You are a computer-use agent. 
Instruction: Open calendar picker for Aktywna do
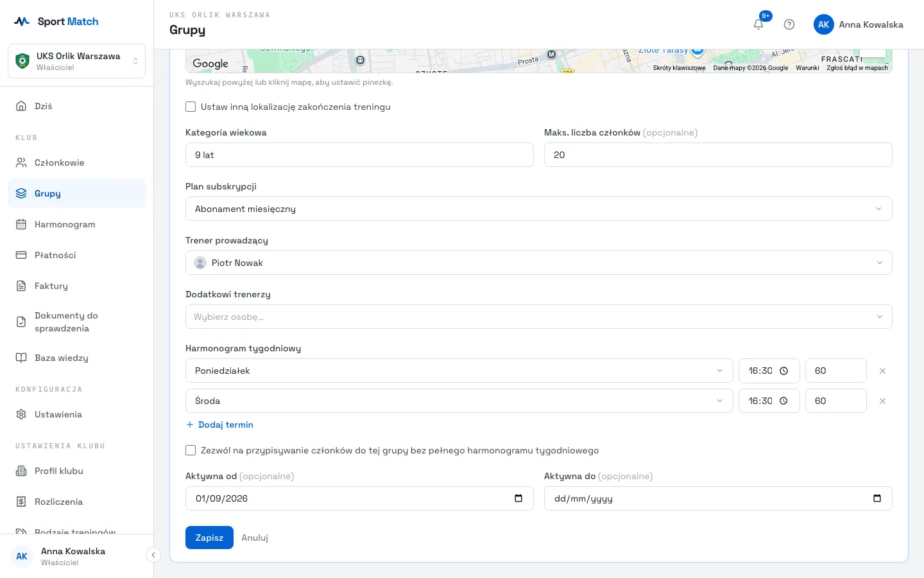(877, 498)
